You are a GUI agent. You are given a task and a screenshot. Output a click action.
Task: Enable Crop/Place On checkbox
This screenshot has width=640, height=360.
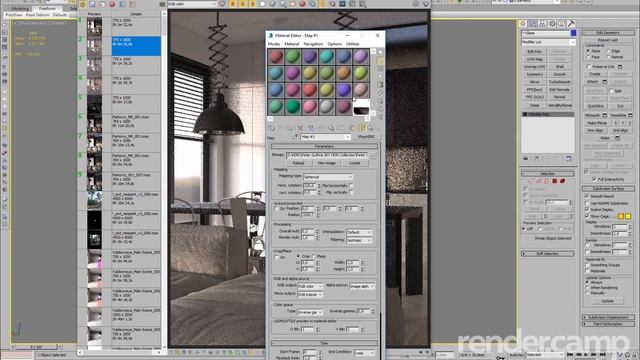pyautogui.click(x=276, y=258)
